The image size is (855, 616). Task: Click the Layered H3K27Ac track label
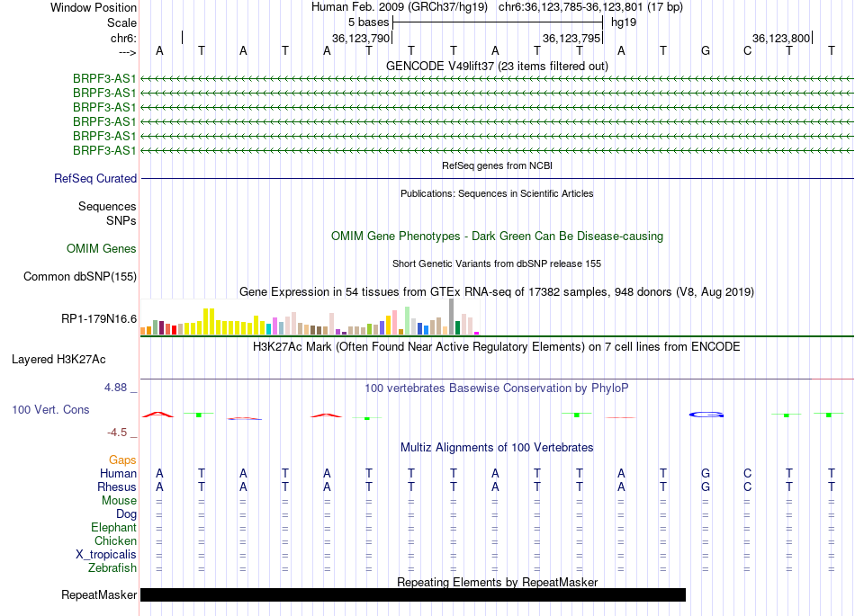[x=58, y=360]
